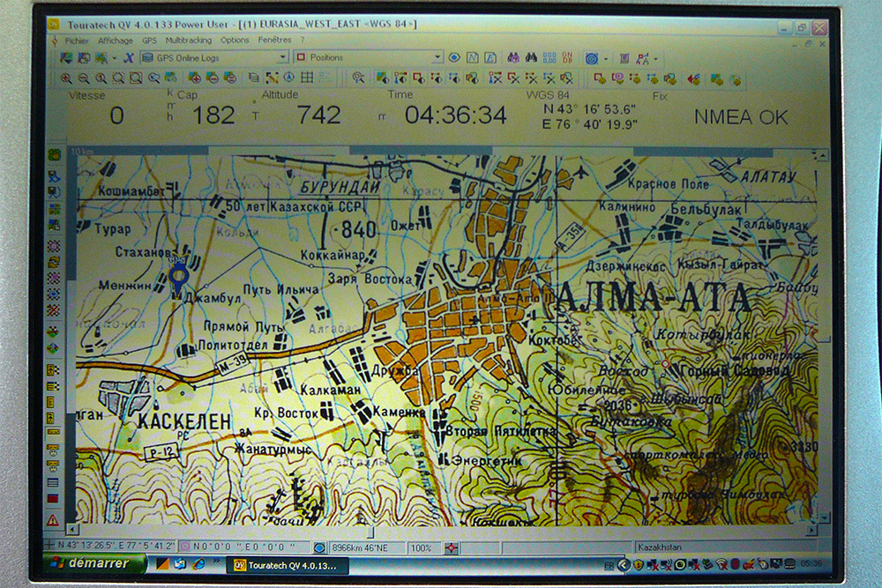The width and height of the screenshot is (882, 588).
Task: Toggle the eye visibility icon
Action: 454,57
